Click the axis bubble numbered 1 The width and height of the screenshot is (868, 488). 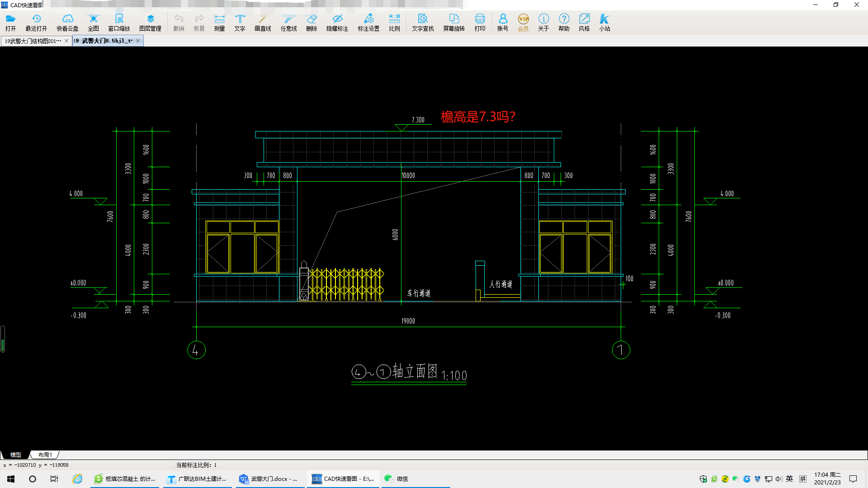point(621,350)
